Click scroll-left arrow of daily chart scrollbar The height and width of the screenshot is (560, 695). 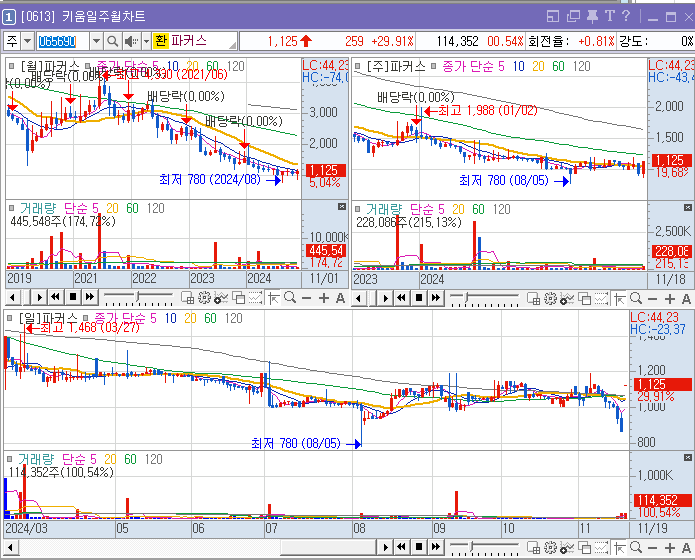pos(11,547)
